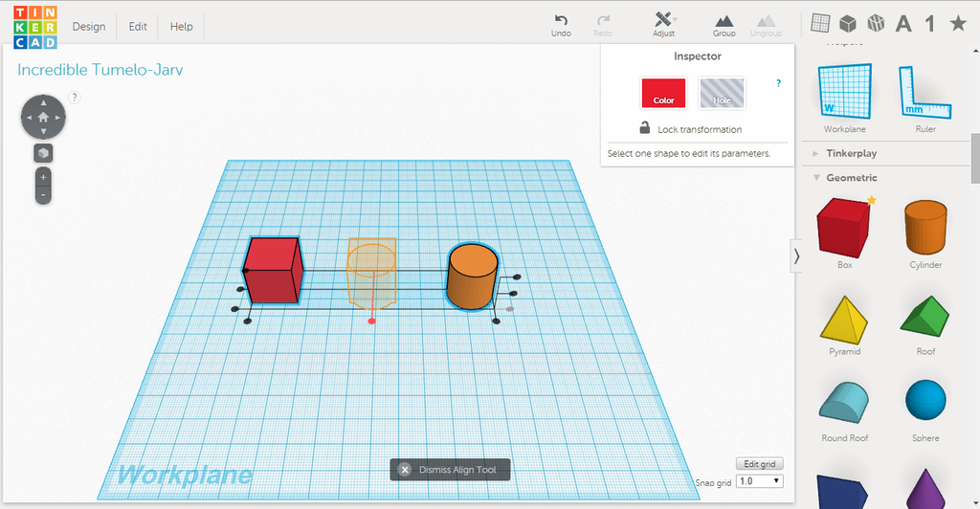This screenshot has height=509, width=980.
Task: Group the selected shapes
Action: (724, 25)
